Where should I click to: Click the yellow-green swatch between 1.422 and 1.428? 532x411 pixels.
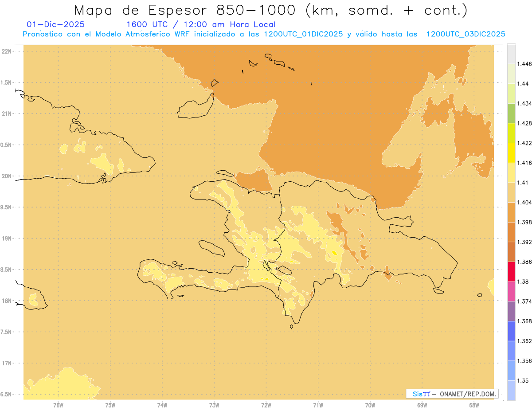pyautogui.click(x=511, y=133)
